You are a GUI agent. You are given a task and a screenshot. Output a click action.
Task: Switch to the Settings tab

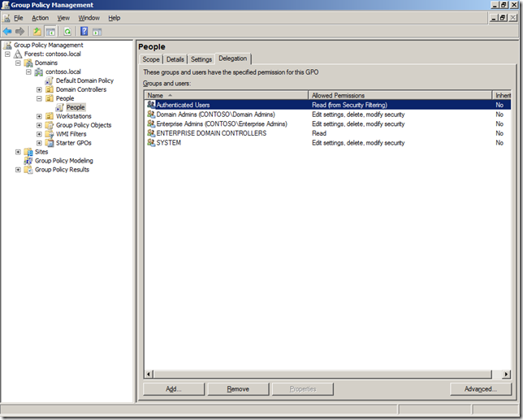click(201, 59)
